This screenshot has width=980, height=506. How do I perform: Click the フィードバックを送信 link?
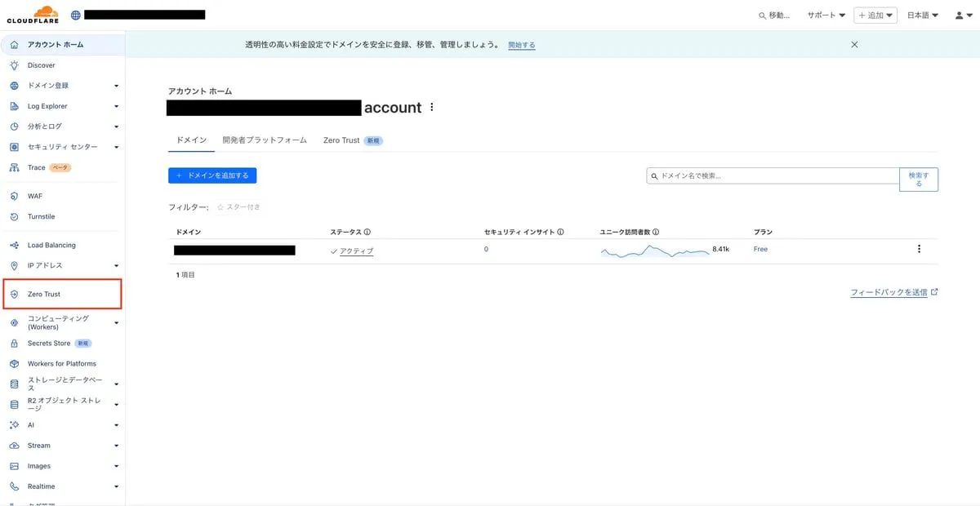coord(889,292)
